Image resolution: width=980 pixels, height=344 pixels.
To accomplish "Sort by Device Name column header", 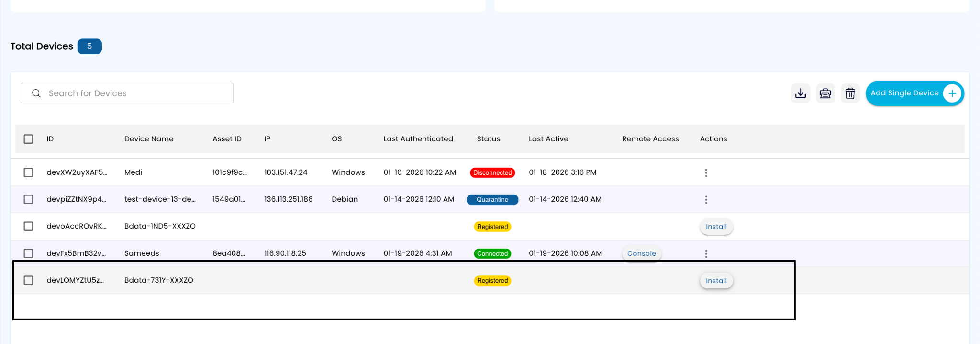I will coord(149,139).
